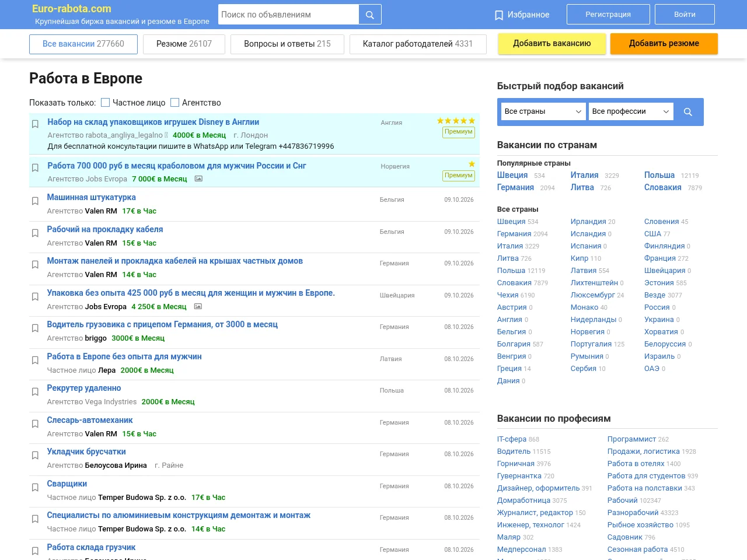This screenshot has height=560, width=747.
Task: Open the Резюме tab
Action: [184, 44]
